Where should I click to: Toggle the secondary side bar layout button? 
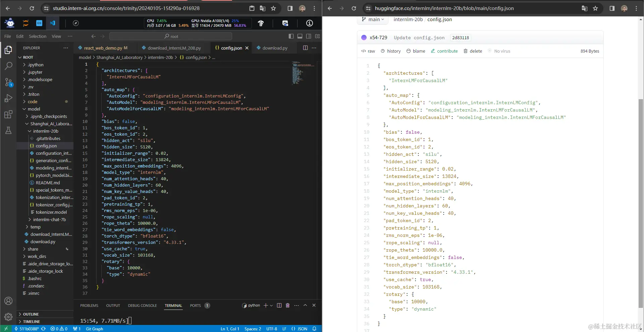click(309, 36)
